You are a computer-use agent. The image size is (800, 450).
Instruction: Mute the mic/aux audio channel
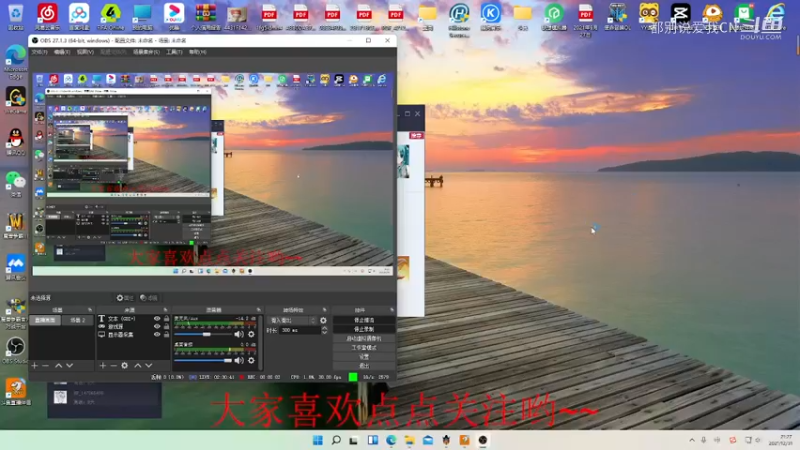239,334
